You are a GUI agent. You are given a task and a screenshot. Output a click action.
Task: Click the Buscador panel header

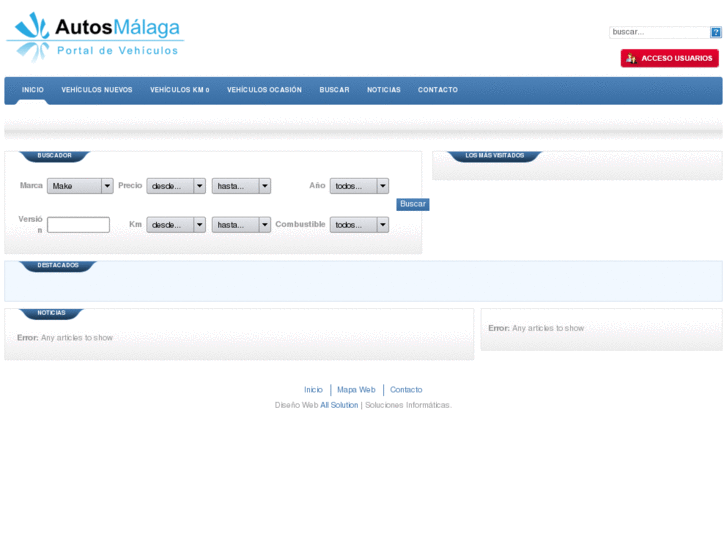pos(54,156)
